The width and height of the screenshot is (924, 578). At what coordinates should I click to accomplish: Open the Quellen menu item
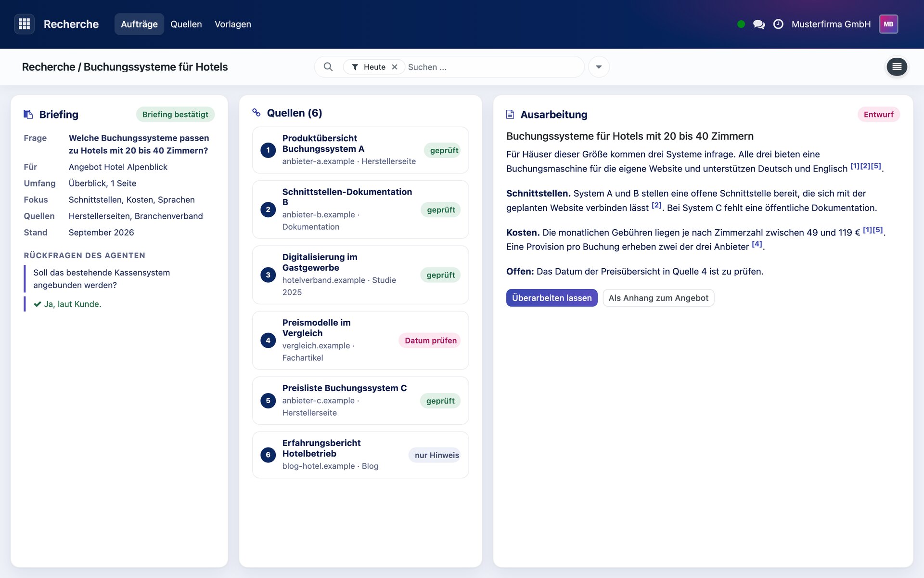click(186, 24)
